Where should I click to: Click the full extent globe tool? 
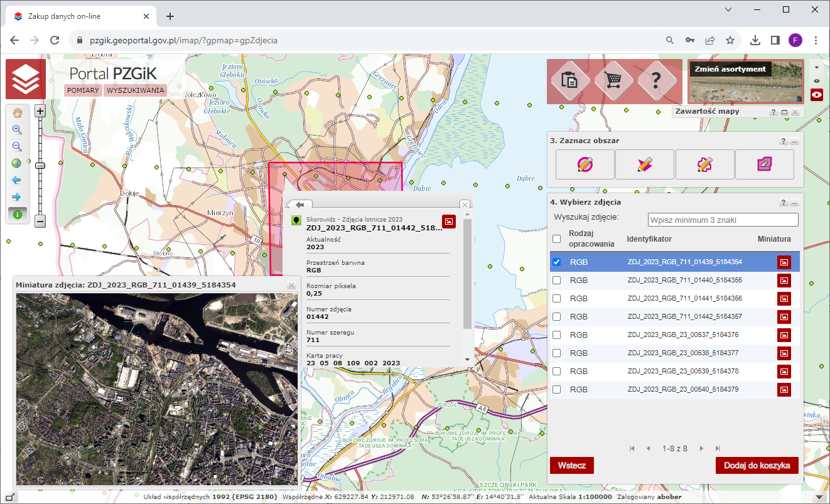click(x=17, y=163)
